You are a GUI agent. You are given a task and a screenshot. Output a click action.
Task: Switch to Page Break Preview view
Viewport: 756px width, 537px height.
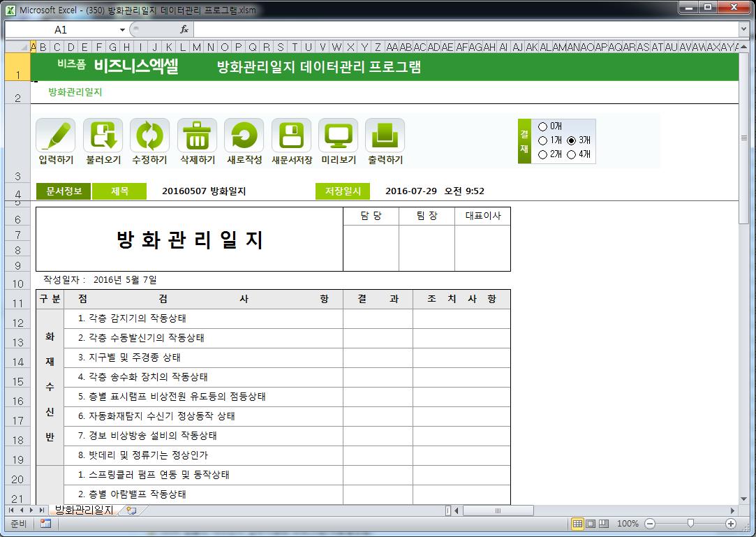tap(603, 524)
